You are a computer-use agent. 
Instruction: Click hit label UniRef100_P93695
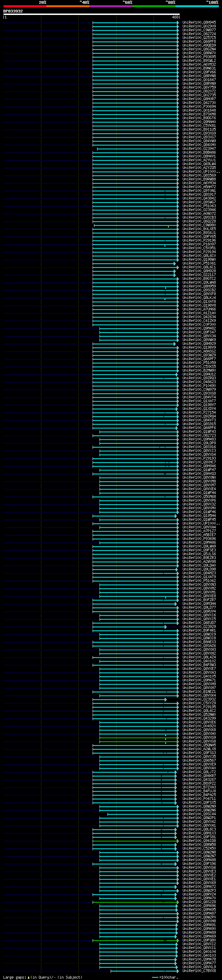coord(199,57)
